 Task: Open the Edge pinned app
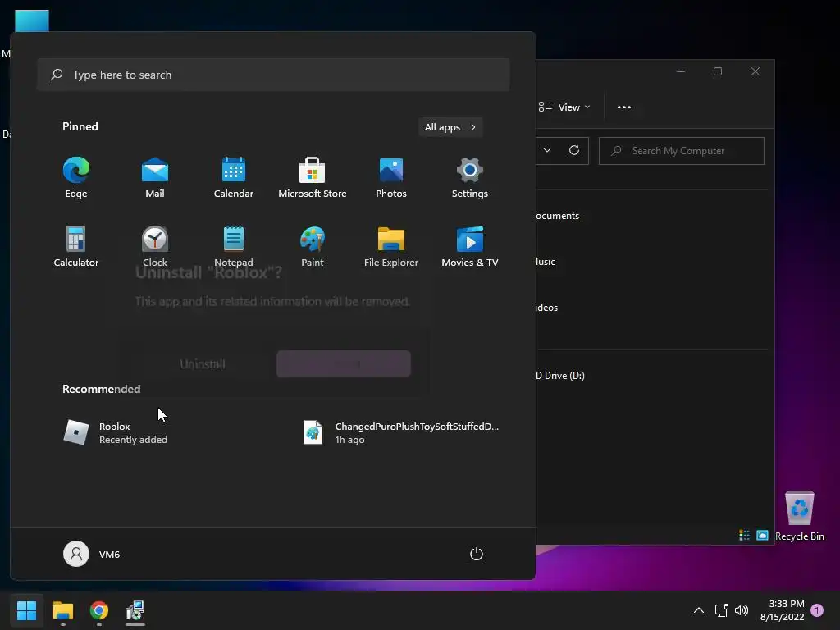click(x=76, y=178)
